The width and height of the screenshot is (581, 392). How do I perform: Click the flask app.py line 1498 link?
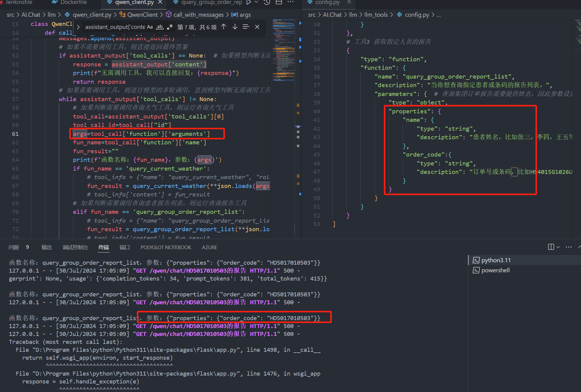pos(137,350)
